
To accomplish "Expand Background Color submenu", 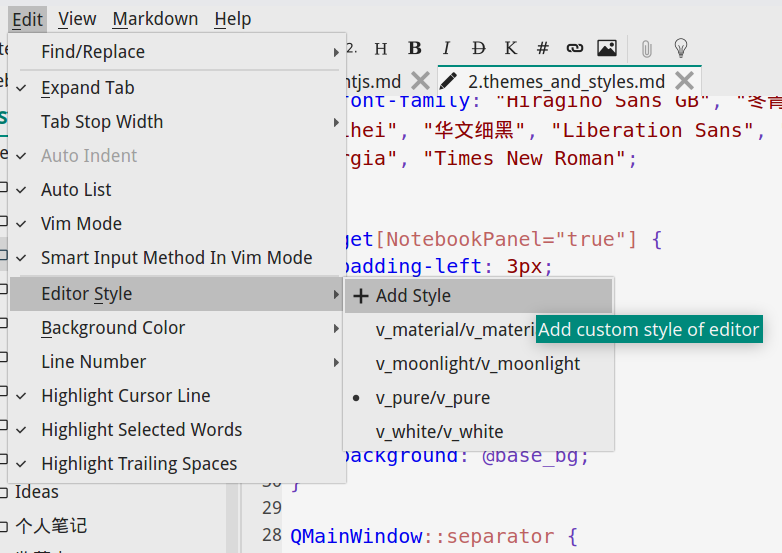I will point(177,328).
